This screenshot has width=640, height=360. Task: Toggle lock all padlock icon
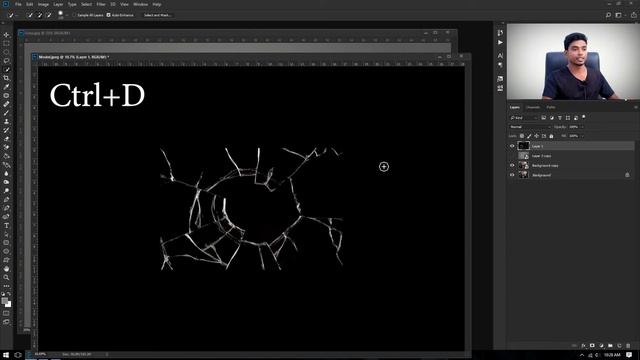tap(551, 136)
